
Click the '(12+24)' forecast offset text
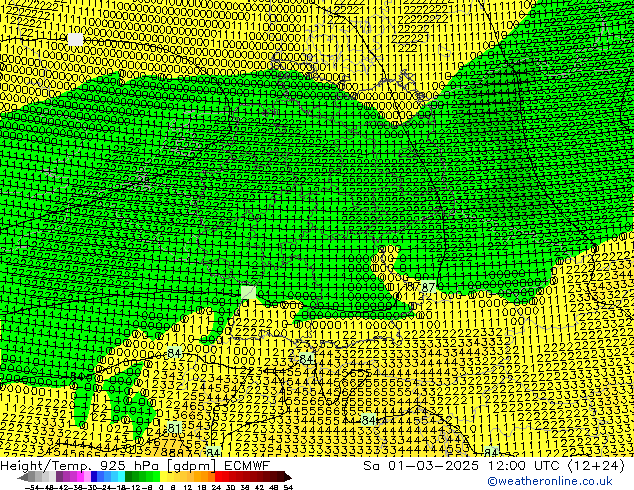tap(596, 465)
